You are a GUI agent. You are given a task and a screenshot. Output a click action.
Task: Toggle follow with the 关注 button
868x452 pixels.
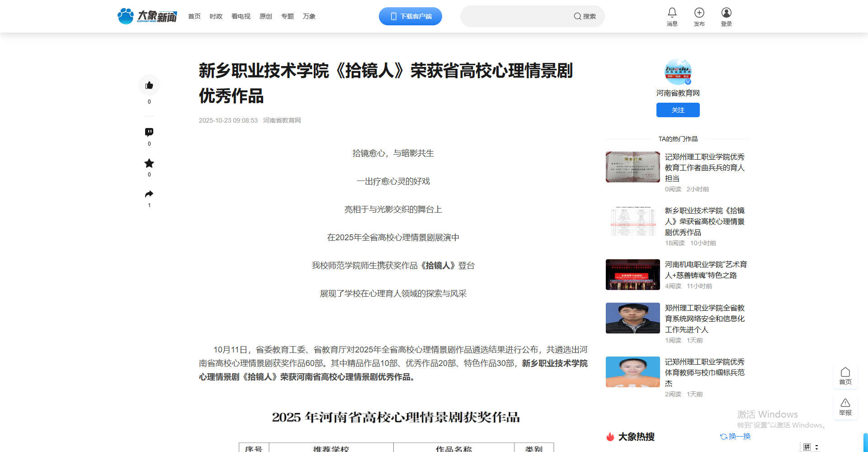click(x=678, y=110)
